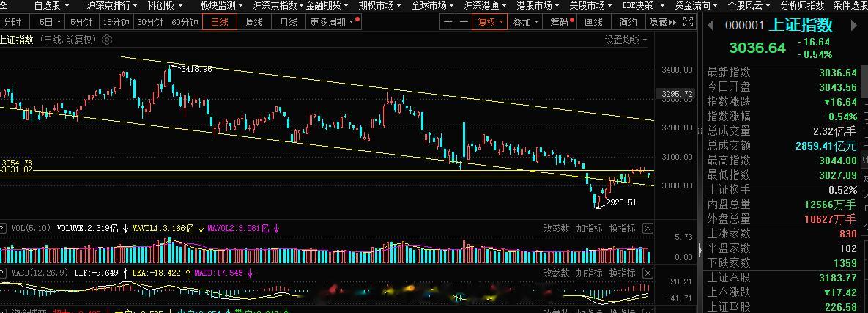Click the 总成交额 2859.41亿元 value
The height and width of the screenshot is (313, 868).
tap(826, 146)
